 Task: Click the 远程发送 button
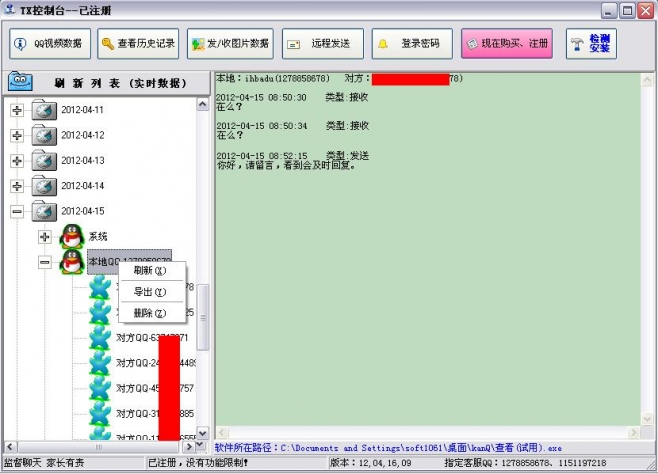pyautogui.click(x=323, y=44)
